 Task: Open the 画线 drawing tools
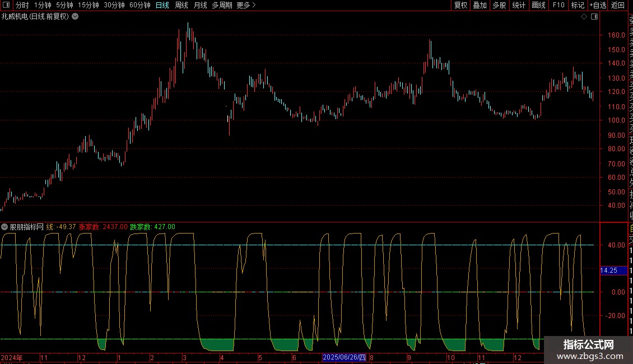coord(538,5)
